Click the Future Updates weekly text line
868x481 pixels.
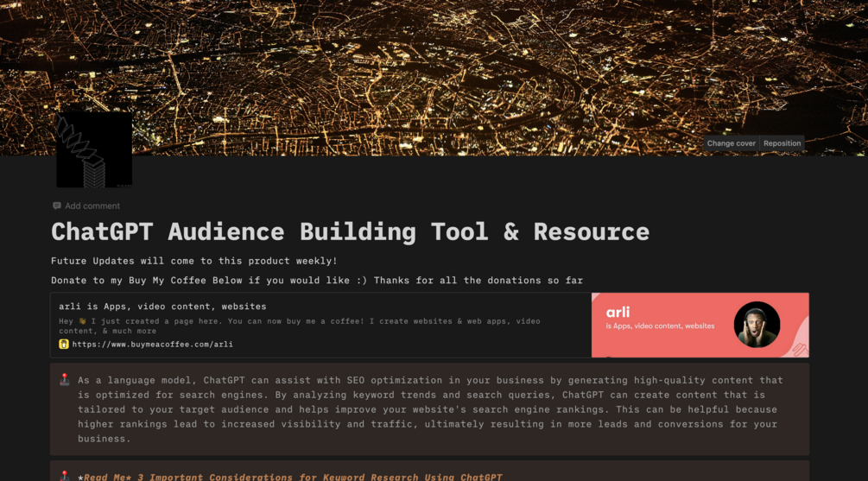tap(193, 261)
